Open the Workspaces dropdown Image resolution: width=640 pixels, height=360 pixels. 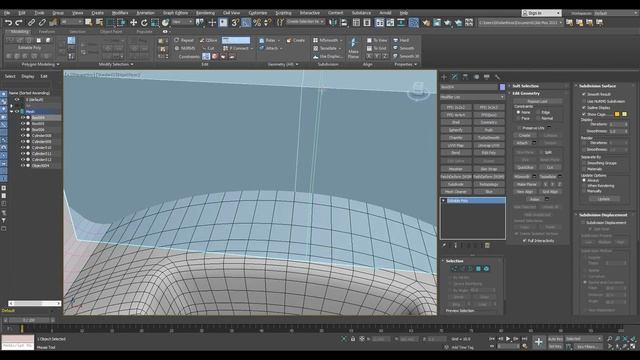(615, 13)
